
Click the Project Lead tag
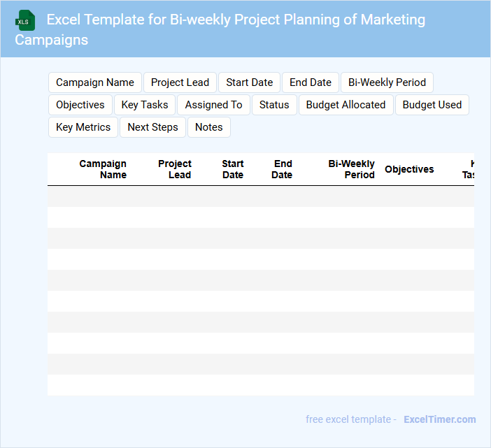tap(180, 82)
